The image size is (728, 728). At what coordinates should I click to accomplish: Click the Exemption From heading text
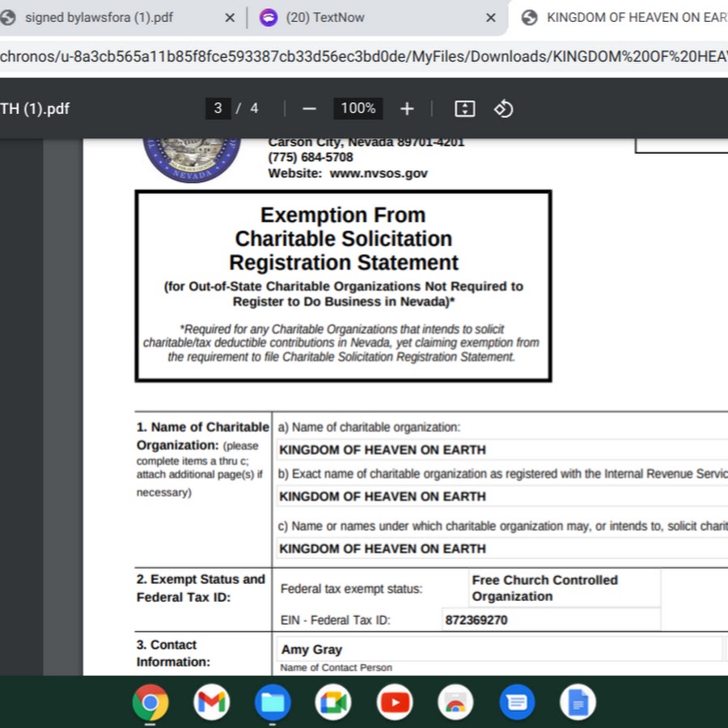[343, 215]
